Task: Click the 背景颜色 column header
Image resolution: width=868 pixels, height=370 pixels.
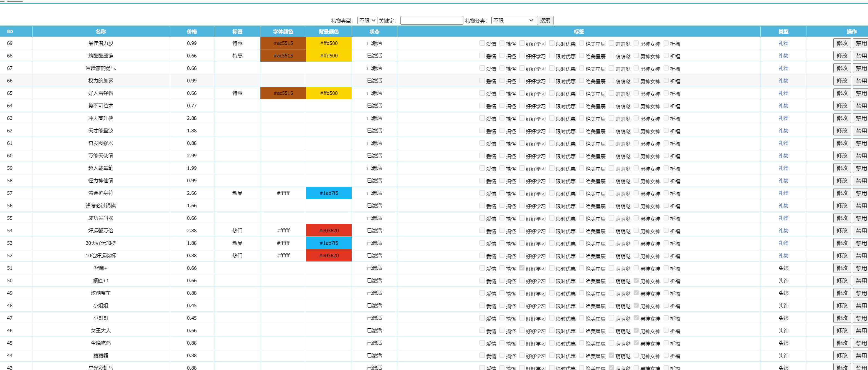Action: click(x=329, y=31)
